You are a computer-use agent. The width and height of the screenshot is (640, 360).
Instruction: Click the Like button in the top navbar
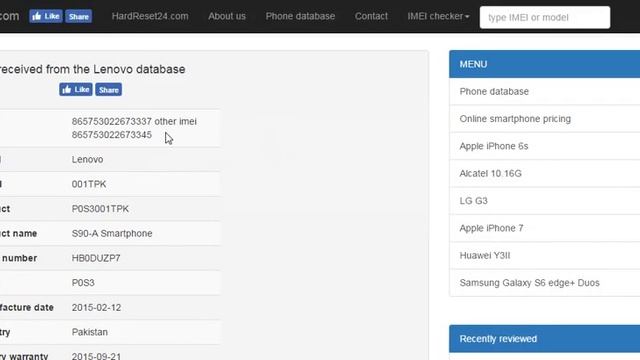click(x=46, y=16)
